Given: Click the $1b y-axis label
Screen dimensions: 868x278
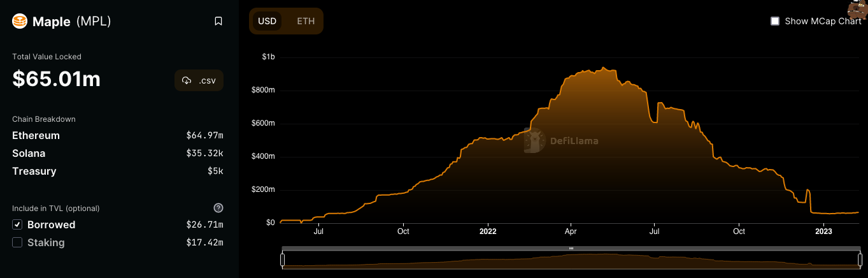Looking at the screenshot, I should tap(268, 57).
